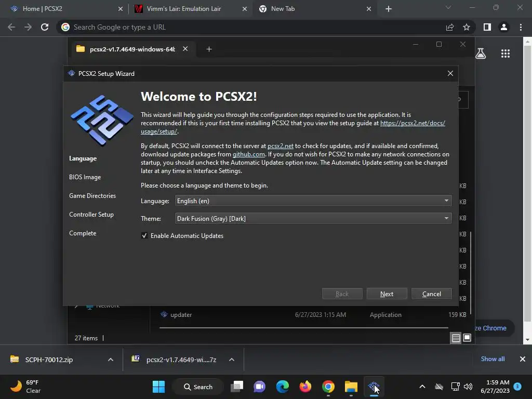Click Next in the PCSX2 Setup Wizard

[x=387, y=294]
